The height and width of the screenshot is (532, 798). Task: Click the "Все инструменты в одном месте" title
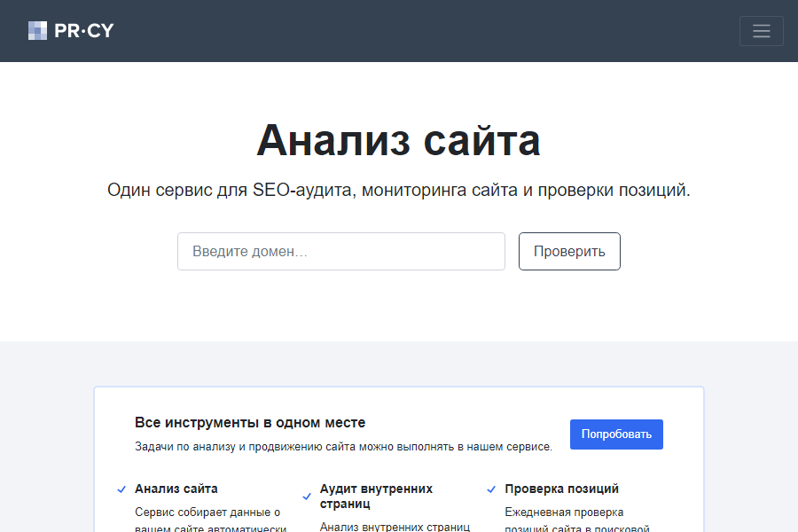(x=249, y=422)
